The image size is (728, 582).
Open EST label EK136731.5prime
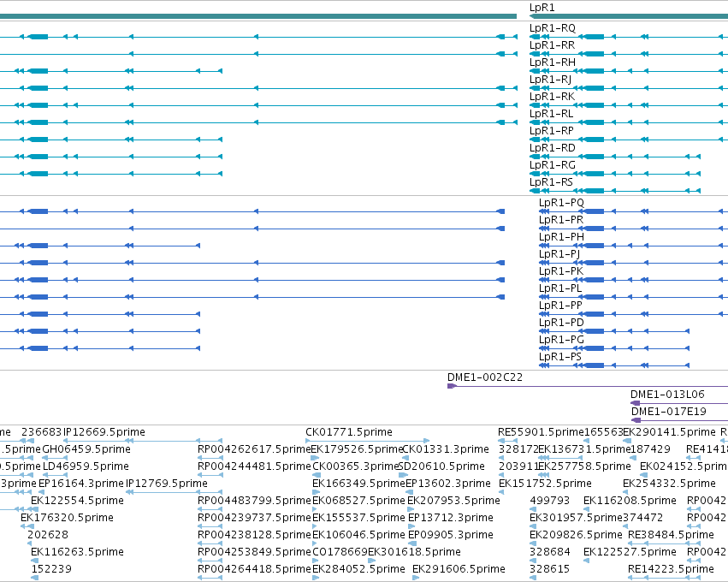584,449
